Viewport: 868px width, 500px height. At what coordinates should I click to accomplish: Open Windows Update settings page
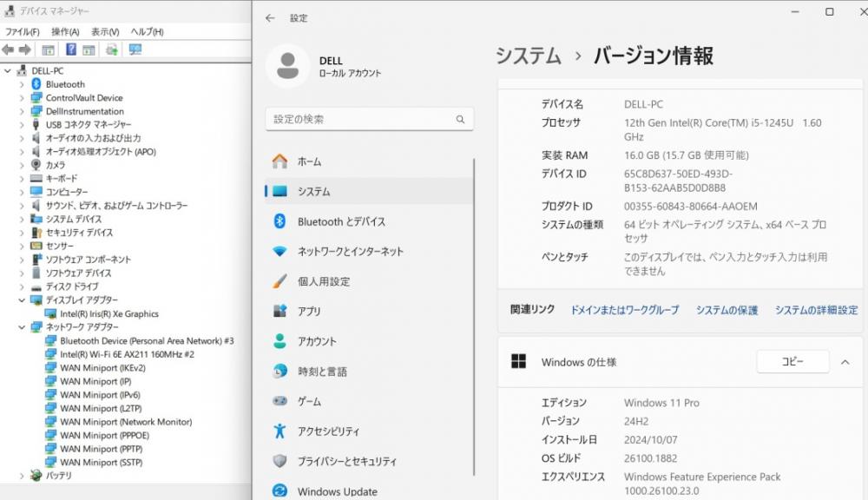click(x=369, y=490)
